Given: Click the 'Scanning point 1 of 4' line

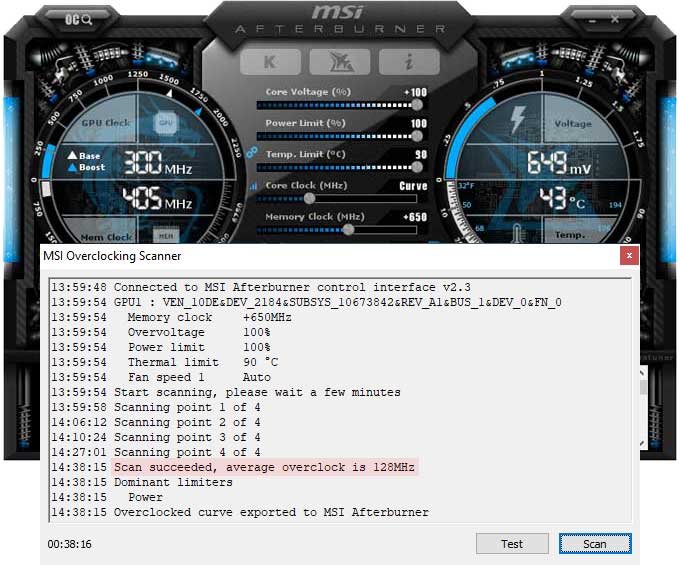Looking at the screenshot, I should [x=156, y=407].
